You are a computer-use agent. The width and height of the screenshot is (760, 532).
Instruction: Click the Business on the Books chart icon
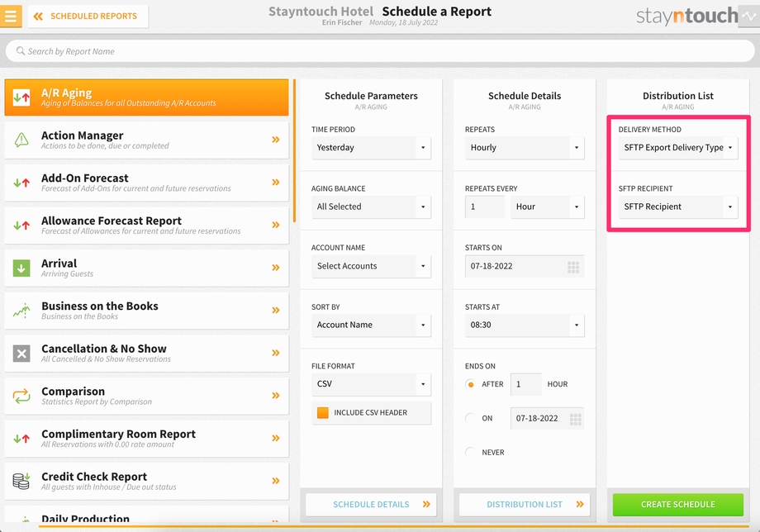pos(21,311)
